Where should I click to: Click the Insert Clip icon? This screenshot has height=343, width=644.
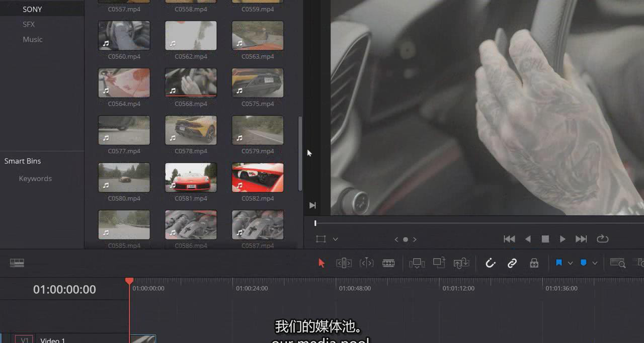coord(417,263)
